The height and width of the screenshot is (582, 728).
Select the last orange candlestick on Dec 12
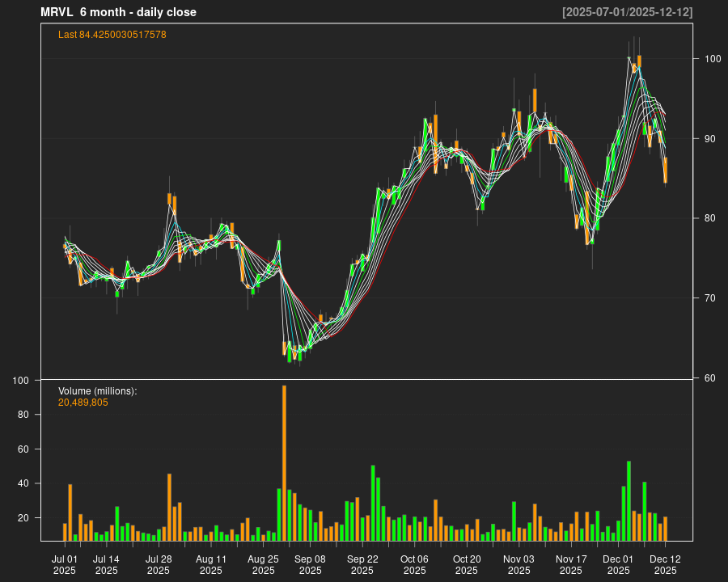click(x=665, y=170)
